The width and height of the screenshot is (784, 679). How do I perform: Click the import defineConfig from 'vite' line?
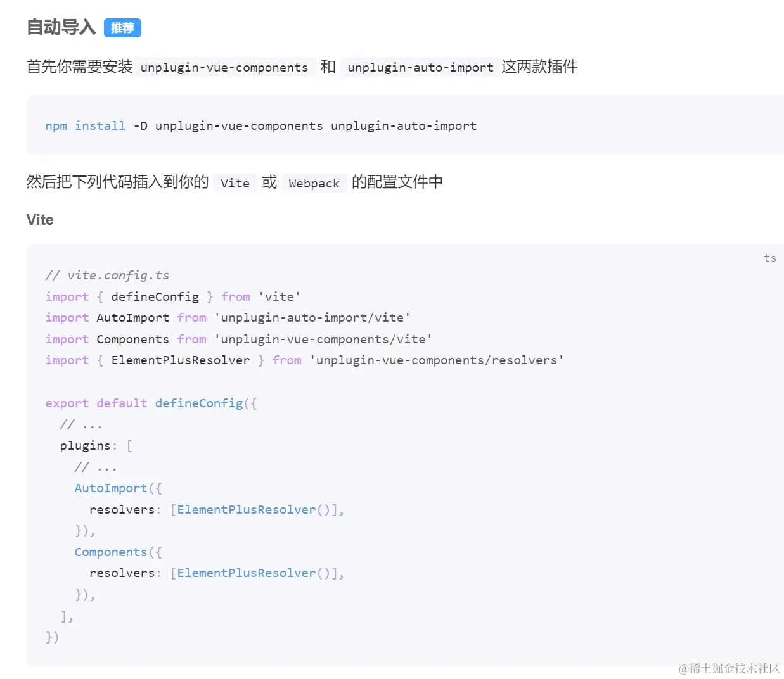point(173,296)
